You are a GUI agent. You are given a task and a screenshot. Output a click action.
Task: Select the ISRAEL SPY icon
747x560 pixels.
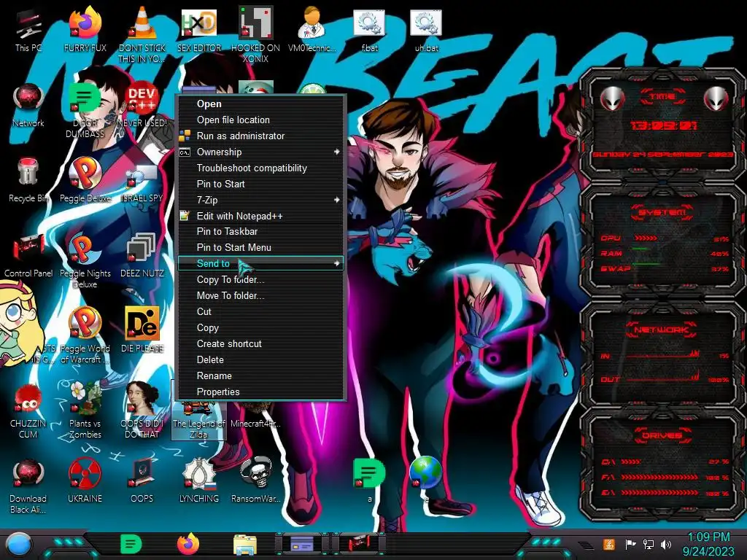tap(142, 183)
